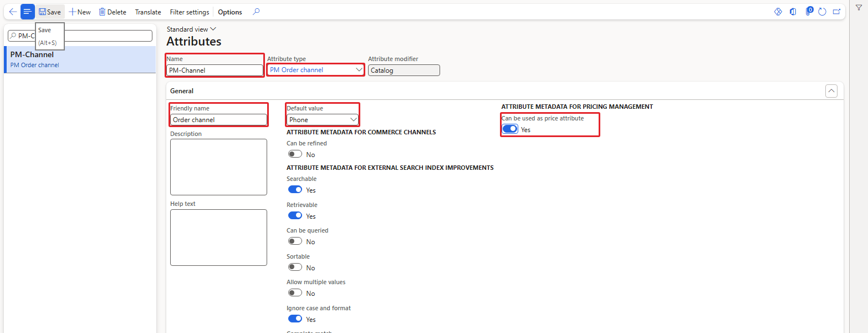
Task: Click the Name field
Action: point(215,70)
